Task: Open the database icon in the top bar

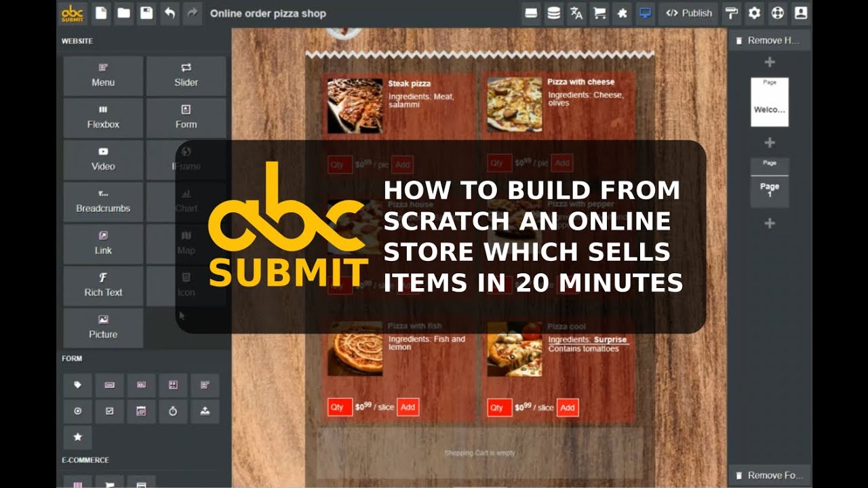Action: (554, 14)
